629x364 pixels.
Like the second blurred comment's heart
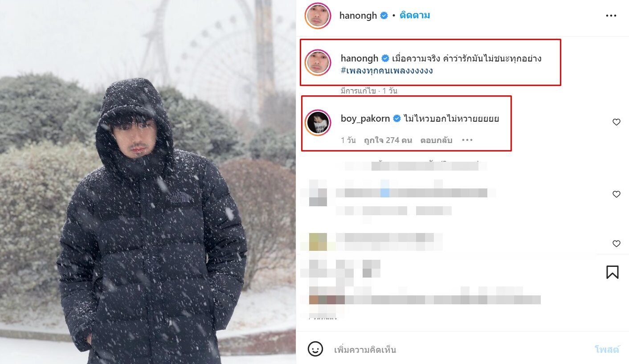click(x=617, y=194)
